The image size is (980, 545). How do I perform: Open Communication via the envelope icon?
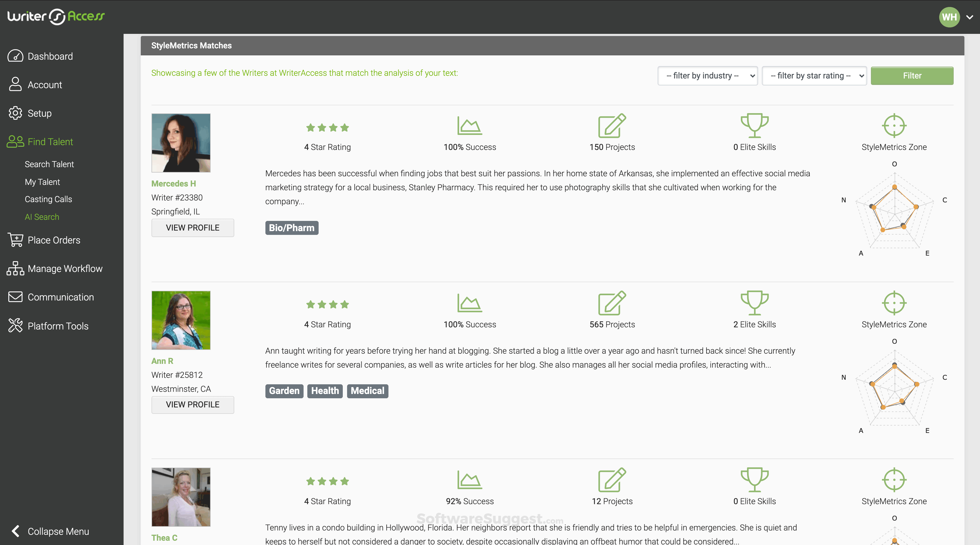click(15, 297)
